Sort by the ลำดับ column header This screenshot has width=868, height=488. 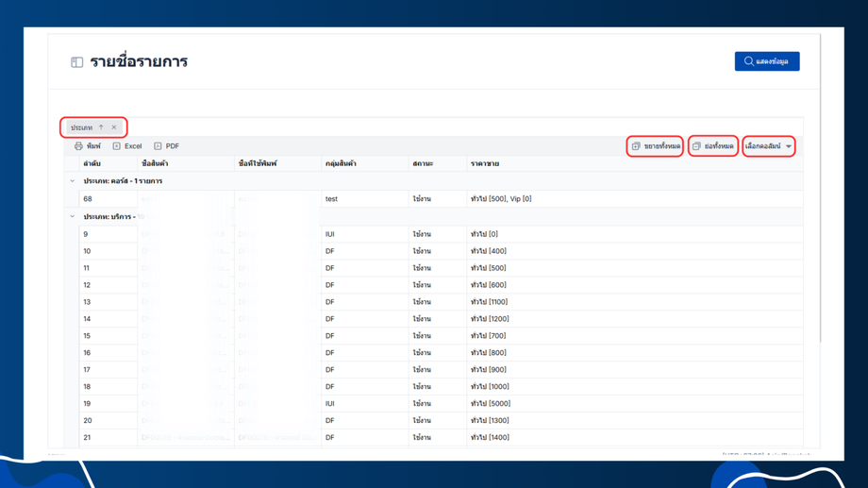[92, 164]
